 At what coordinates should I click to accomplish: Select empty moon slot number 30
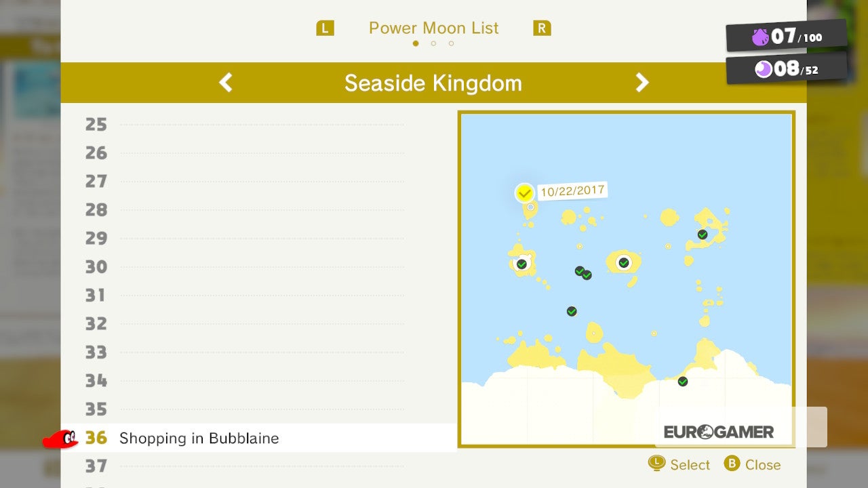[244, 267]
